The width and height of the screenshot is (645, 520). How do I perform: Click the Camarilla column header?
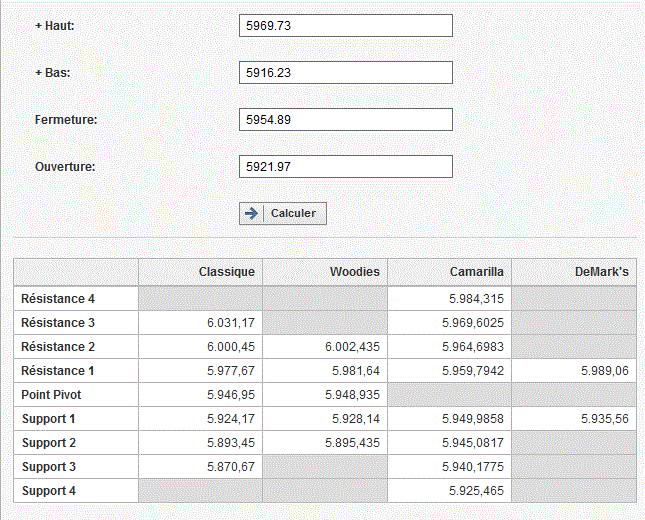[x=476, y=272]
